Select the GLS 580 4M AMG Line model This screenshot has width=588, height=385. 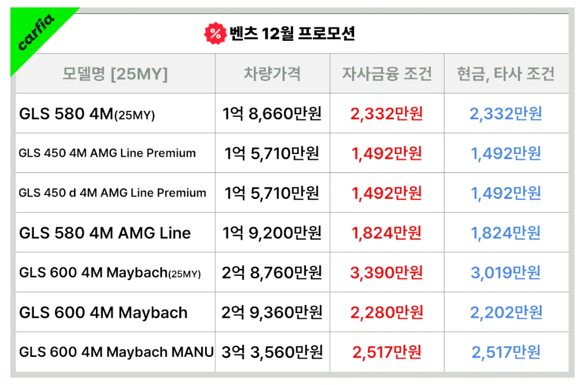click(105, 233)
